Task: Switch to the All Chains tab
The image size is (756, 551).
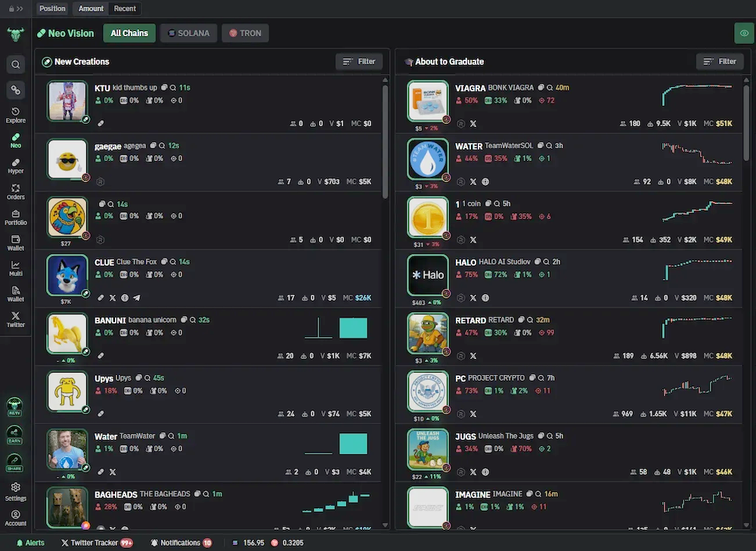Action: (x=129, y=33)
